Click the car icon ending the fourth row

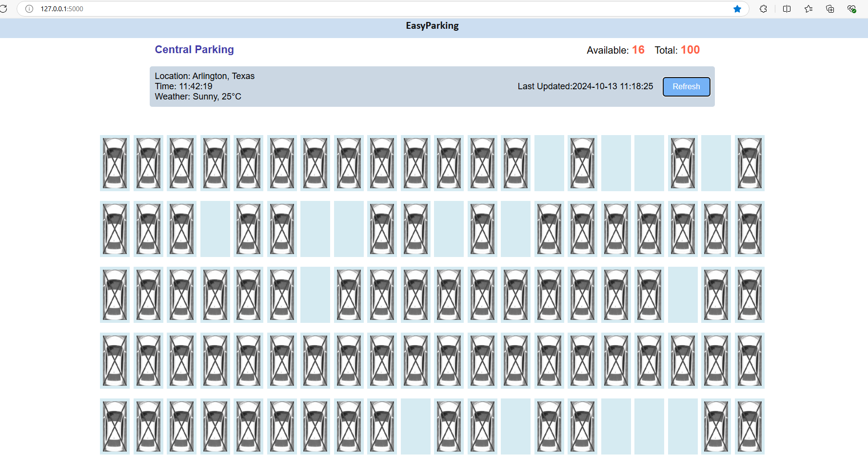click(750, 360)
